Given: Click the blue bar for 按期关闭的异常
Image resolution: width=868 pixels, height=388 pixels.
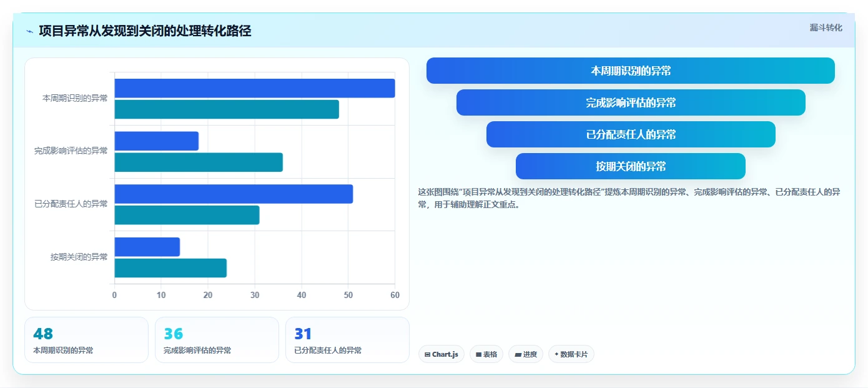Looking at the screenshot, I should point(147,247).
